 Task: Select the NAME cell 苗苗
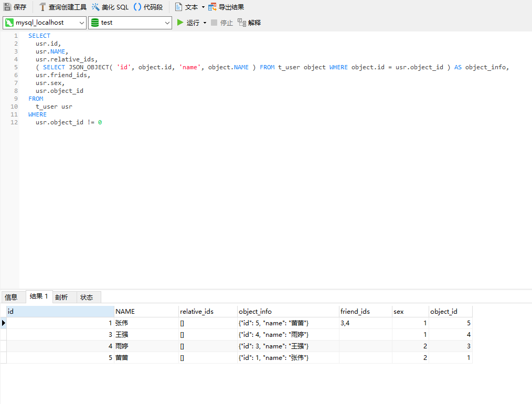coord(146,357)
